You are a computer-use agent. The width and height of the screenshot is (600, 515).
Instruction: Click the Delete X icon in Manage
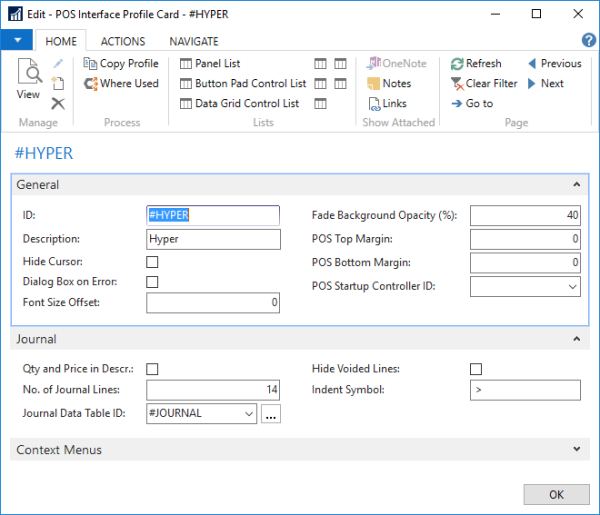pyautogui.click(x=58, y=103)
